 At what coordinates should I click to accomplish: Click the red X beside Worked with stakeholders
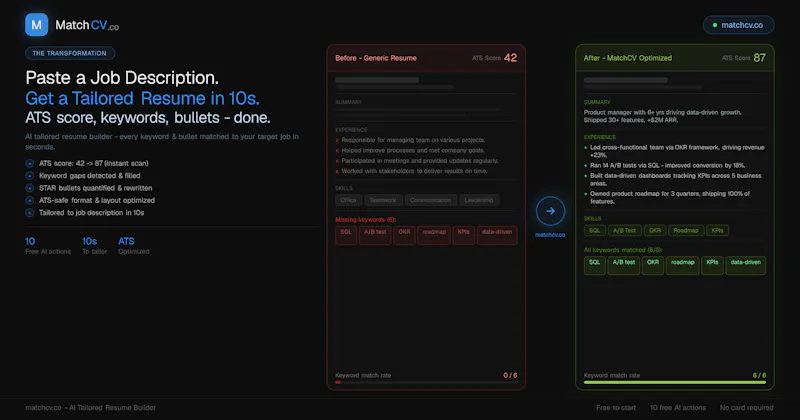(x=337, y=171)
